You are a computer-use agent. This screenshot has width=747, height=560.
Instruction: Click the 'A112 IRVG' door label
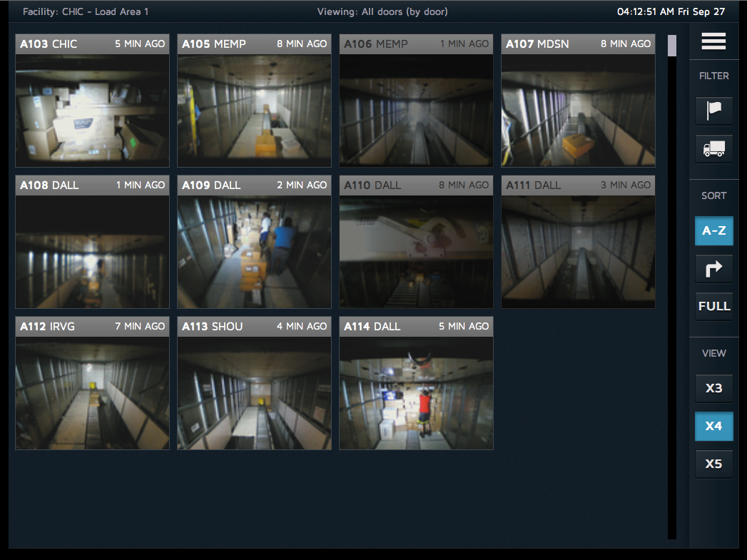48,327
